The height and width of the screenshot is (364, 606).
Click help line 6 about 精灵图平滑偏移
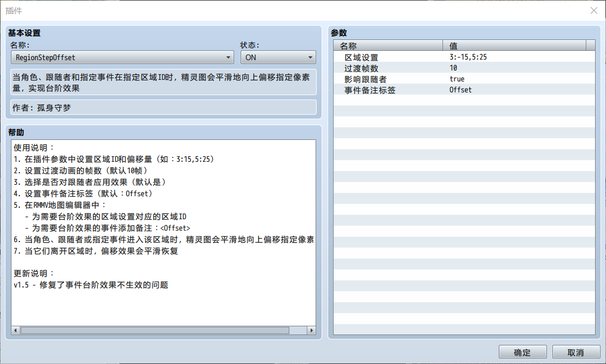coord(164,239)
